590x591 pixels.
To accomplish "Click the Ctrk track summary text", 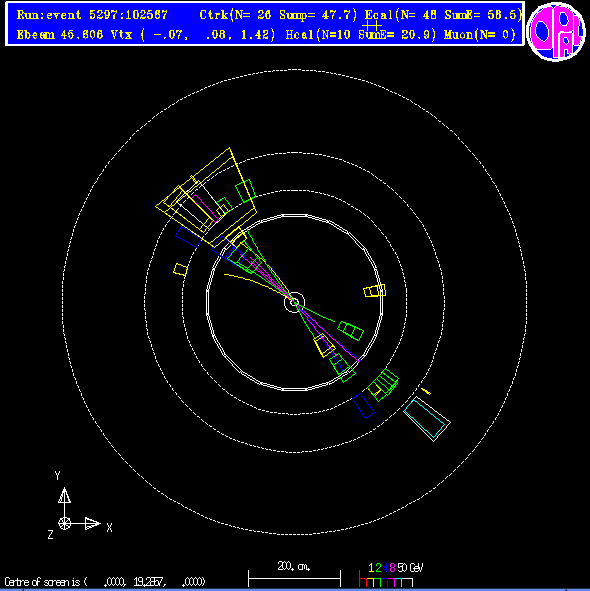I will pos(278,15).
